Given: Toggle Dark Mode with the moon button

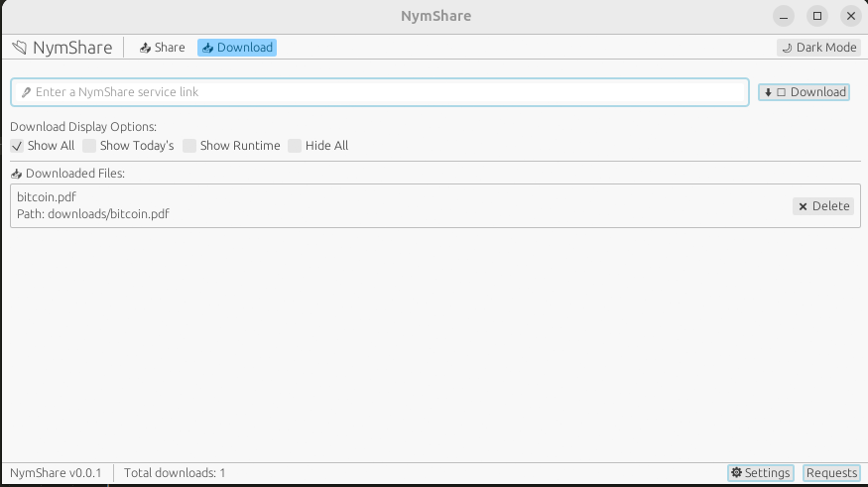Looking at the screenshot, I should 818,48.
